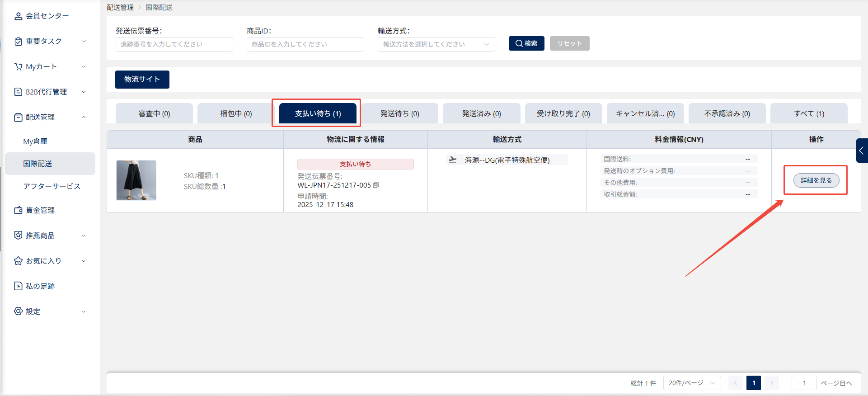Click the その他費用 fee row
Viewport: 868px width, 396px height.
point(679,183)
